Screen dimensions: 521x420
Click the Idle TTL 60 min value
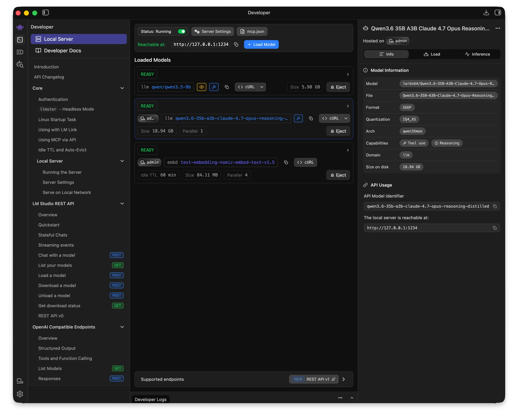click(x=158, y=175)
